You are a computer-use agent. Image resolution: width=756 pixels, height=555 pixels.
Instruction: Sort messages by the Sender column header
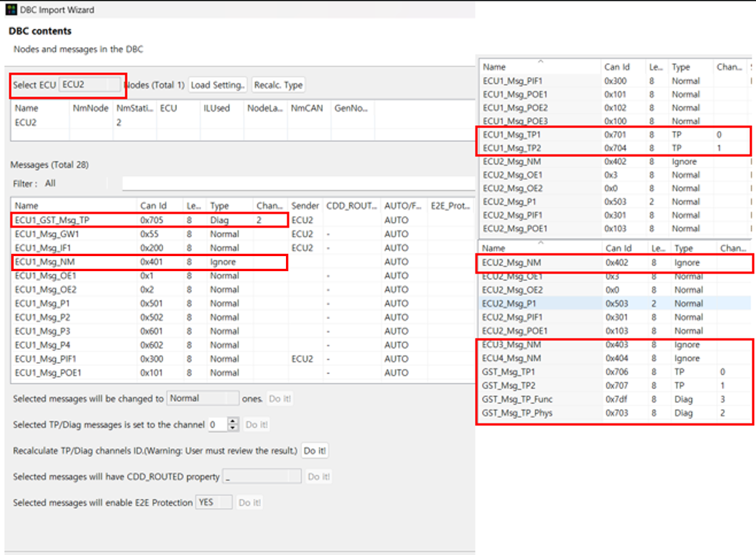pyautogui.click(x=305, y=206)
